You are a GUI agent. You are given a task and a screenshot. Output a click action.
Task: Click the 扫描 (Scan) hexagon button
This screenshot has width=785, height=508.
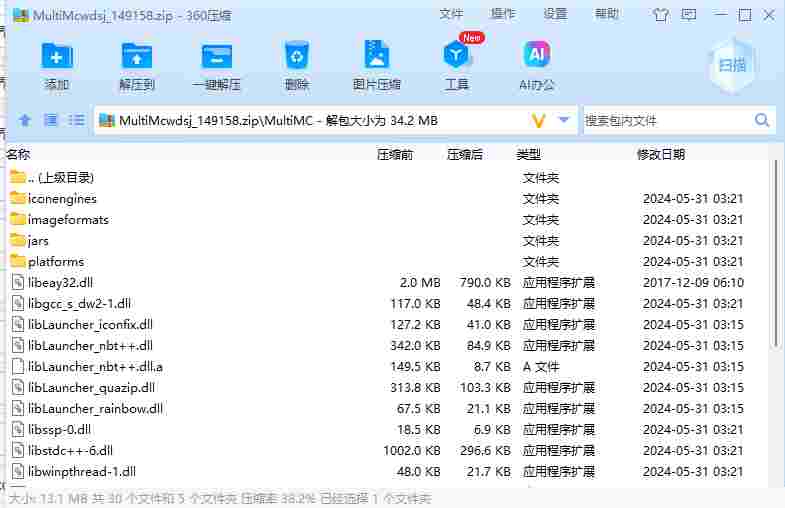tap(732, 65)
